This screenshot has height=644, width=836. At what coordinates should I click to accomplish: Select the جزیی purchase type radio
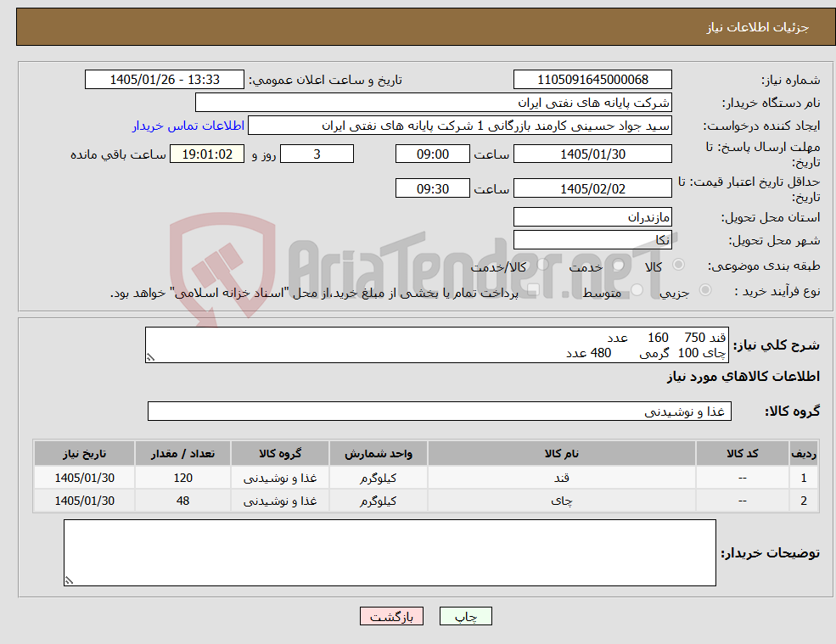point(704,290)
